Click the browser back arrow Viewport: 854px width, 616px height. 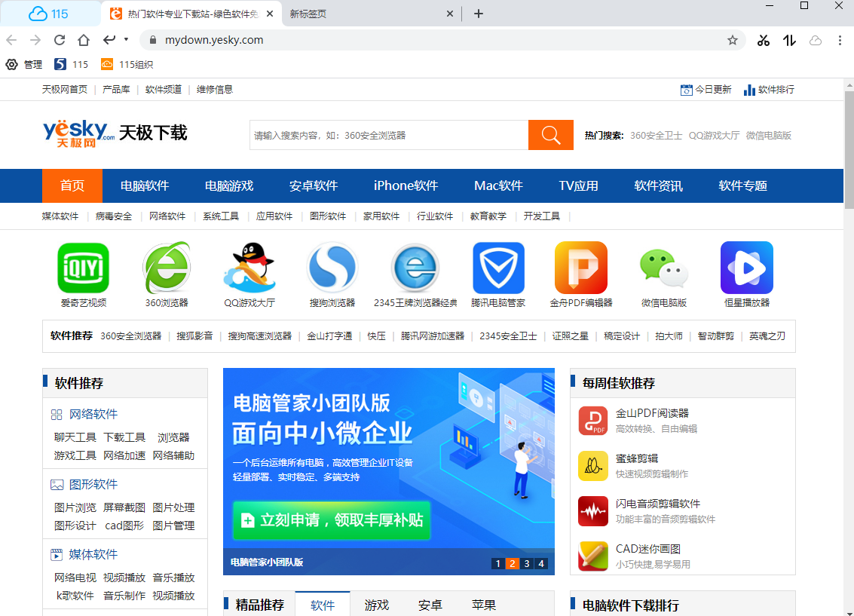coord(11,40)
